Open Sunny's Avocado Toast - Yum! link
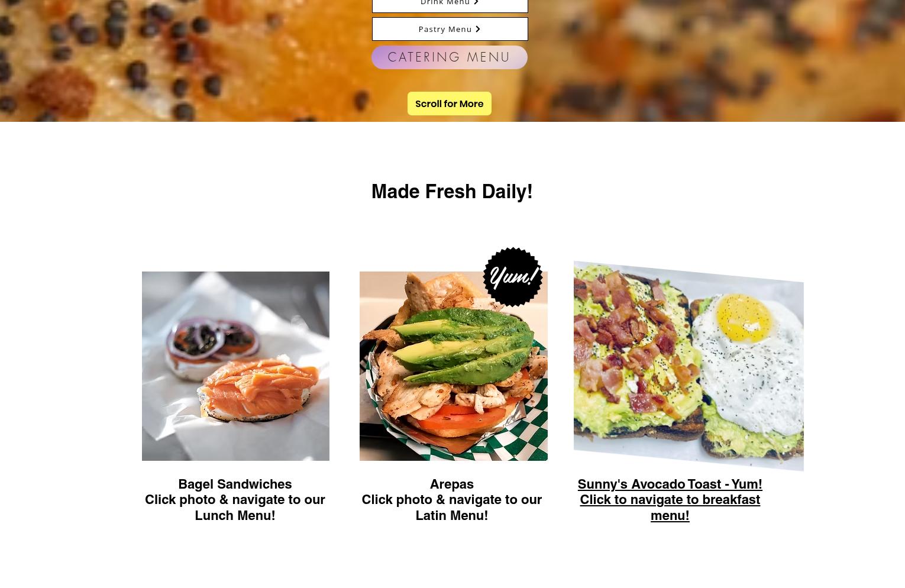Screen dimensions: 905x588 click(x=670, y=484)
